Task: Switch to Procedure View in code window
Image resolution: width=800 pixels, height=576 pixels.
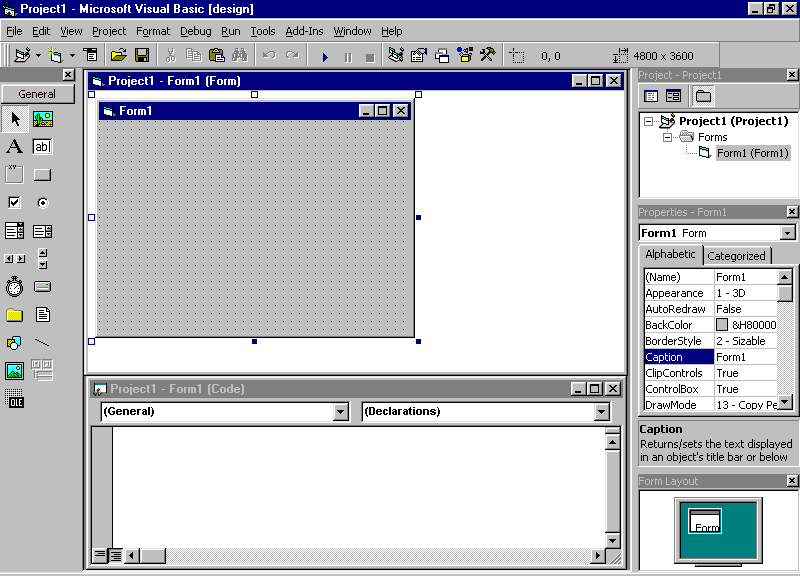Action: pyautogui.click(x=100, y=555)
